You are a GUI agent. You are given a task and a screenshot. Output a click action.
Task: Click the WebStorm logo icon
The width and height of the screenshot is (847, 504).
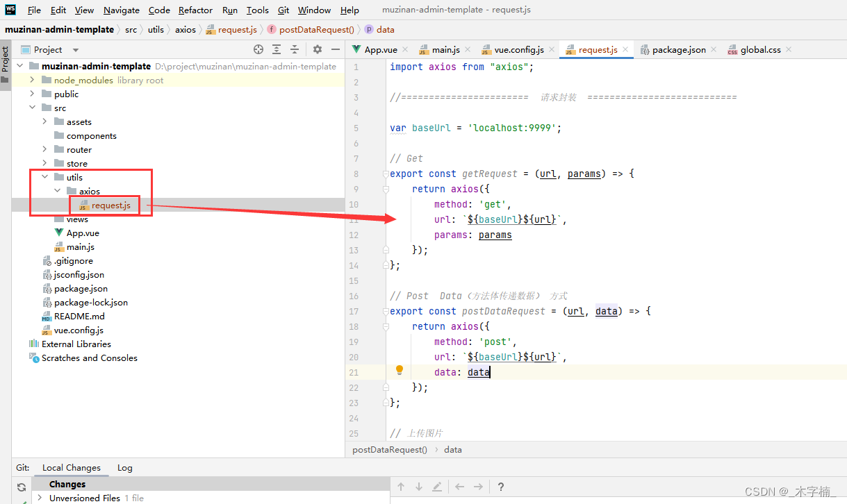[x=10, y=10]
